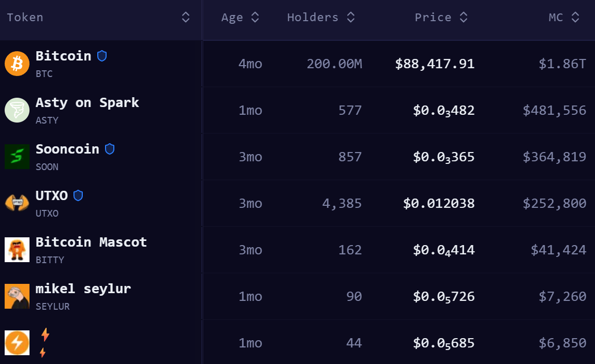
Task: Sort tokens by MC market cap
Action: [575, 18]
